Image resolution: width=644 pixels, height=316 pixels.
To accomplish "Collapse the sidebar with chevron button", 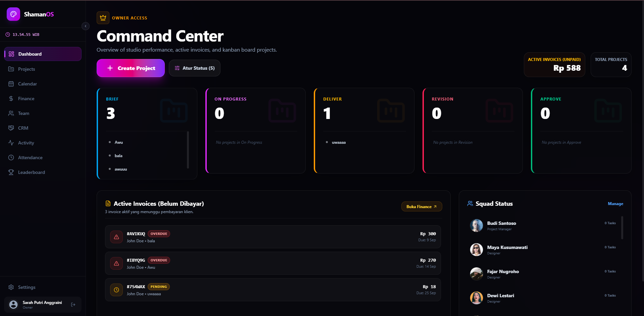I will 86,26.
